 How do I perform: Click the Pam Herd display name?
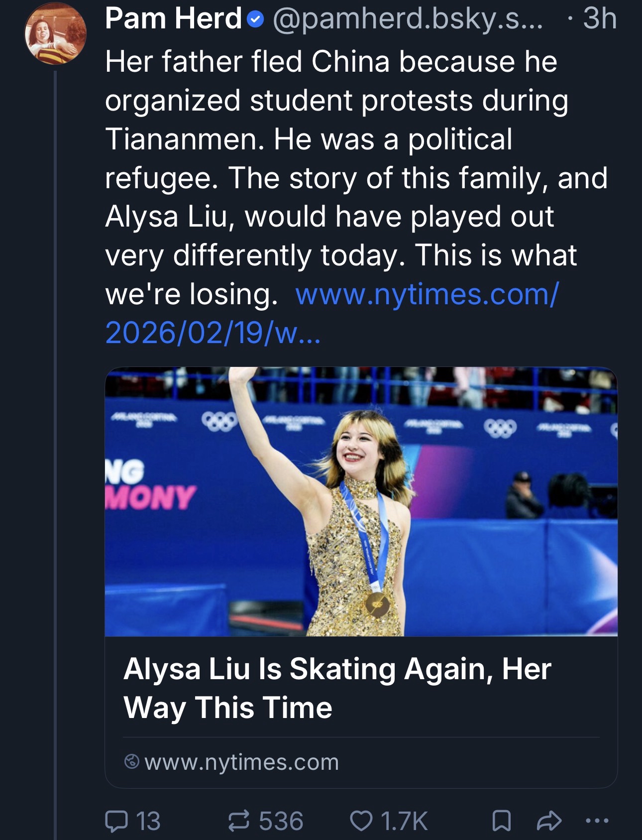coord(173,19)
